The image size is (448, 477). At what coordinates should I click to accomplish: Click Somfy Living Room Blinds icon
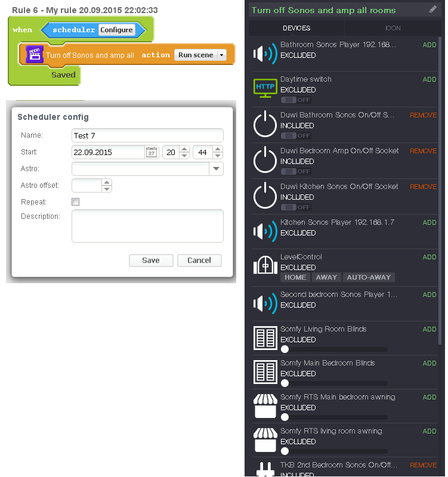coord(265,338)
